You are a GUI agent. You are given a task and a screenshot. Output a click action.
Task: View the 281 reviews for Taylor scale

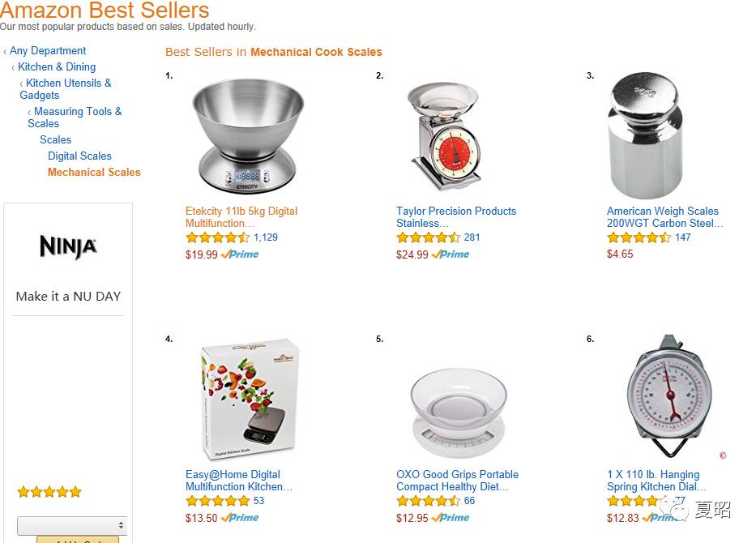pyautogui.click(x=472, y=237)
